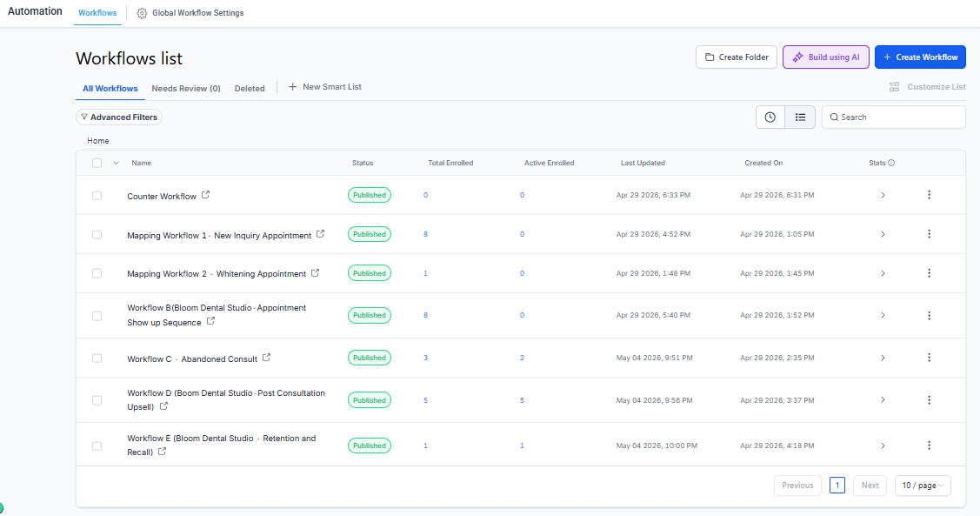This screenshot has width=980, height=516.
Task: Open external link icon for Mapping Workflow 1
Action: (320, 234)
